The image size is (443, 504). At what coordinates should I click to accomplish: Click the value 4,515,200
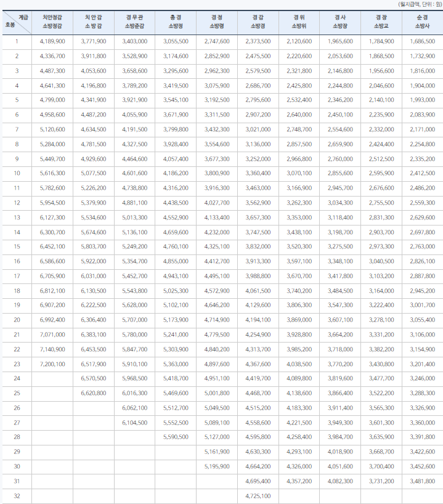[258, 408]
